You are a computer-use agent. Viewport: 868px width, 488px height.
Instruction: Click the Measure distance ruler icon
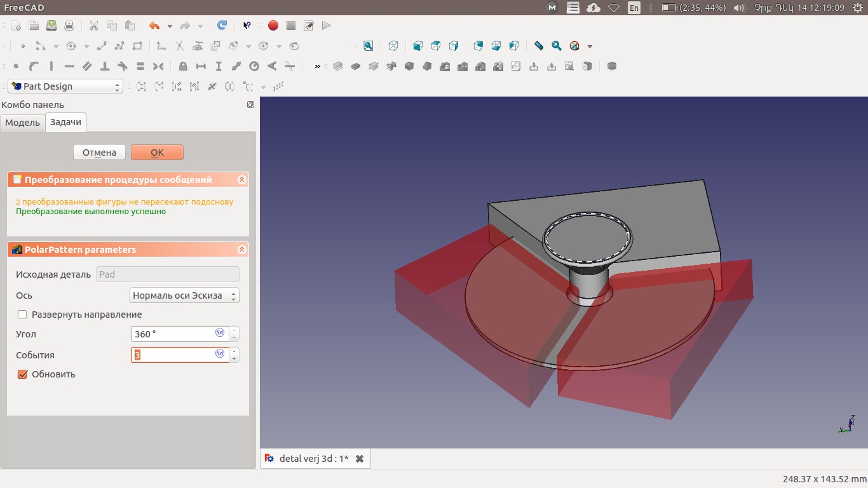(539, 46)
